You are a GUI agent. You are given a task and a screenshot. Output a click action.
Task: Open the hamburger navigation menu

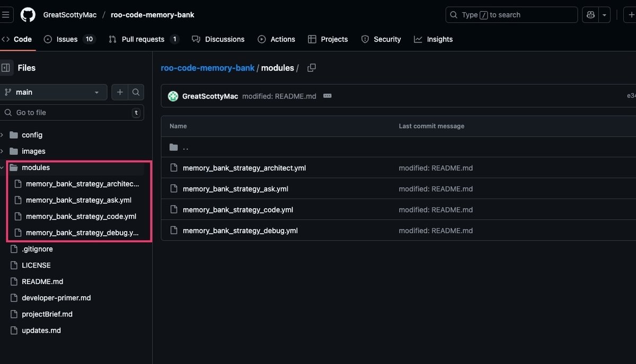pyautogui.click(x=5, y=15)
